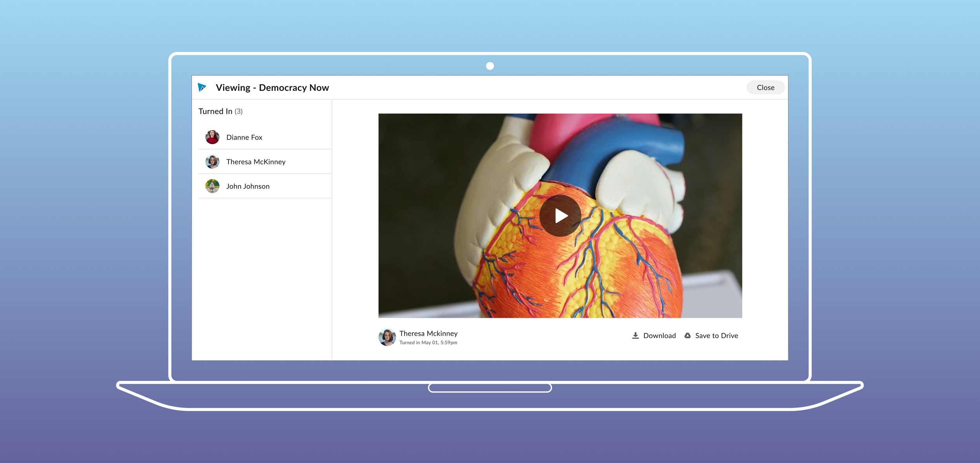The image size is (980, 463).
Task: Click the Save to Drive text
Action: click(x=716, y=336)
